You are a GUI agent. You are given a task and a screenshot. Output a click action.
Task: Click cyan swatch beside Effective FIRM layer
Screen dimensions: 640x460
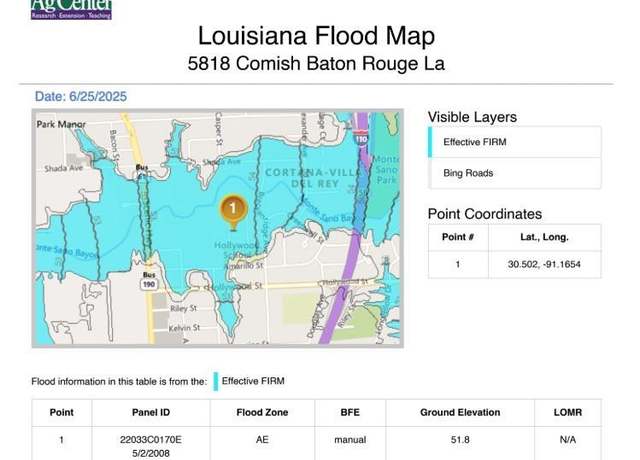431,142
